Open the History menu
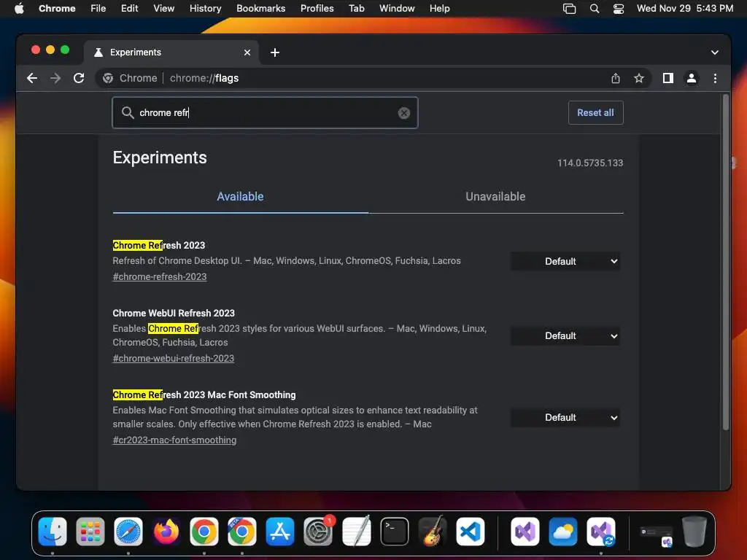Screen dimensions: 747x560 tap(205, 9)
